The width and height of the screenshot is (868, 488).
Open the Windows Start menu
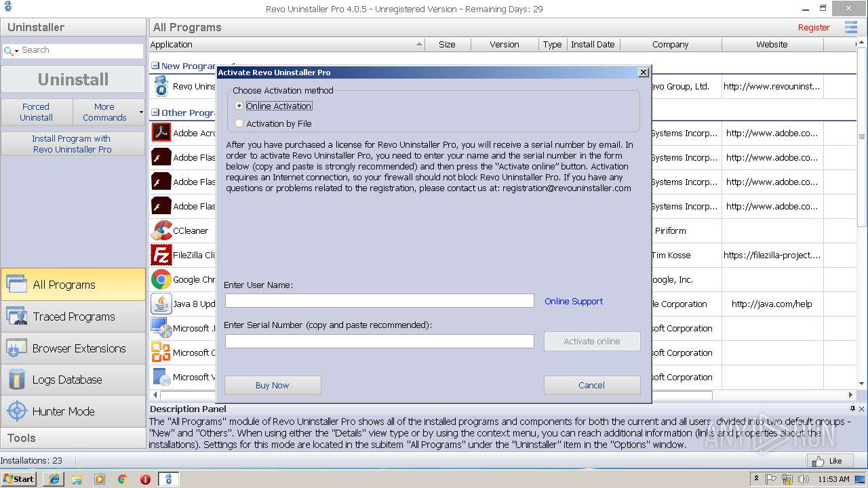[19, 479]
